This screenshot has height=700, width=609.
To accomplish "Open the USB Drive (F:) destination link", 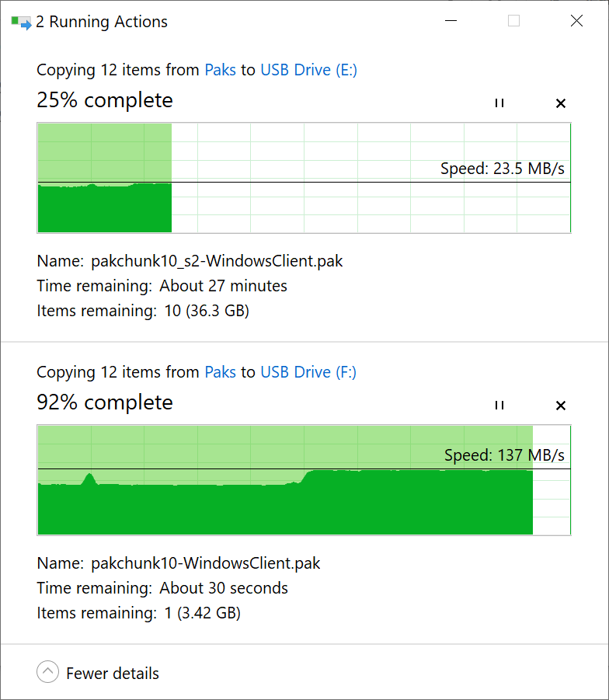I will point(308,372).
